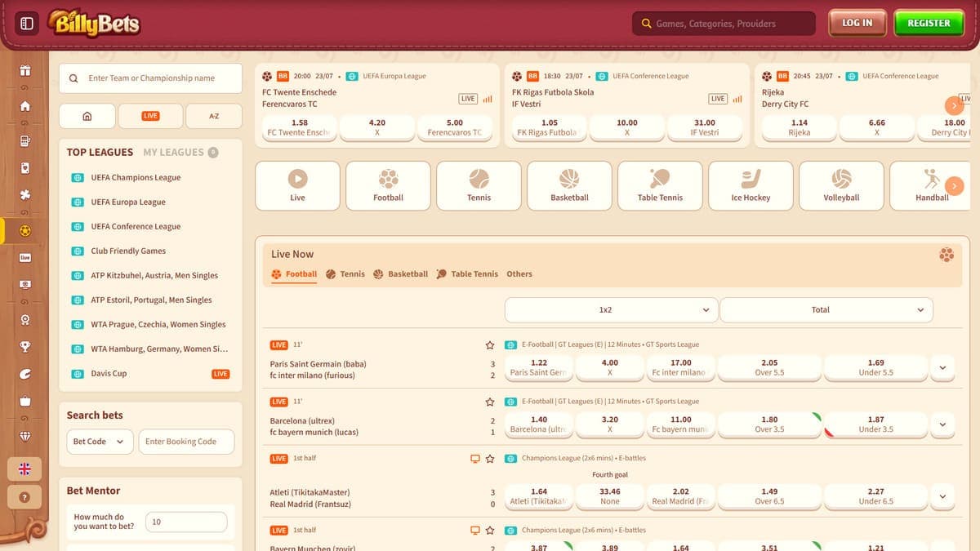
Task: Open the Tennis sport tile
Action: (x=479, y=185)
